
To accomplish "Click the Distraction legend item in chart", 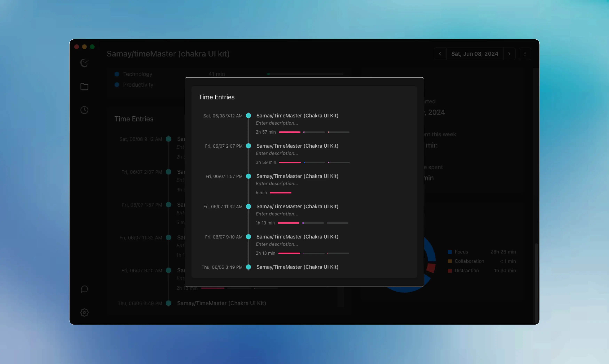I will 467,270.
